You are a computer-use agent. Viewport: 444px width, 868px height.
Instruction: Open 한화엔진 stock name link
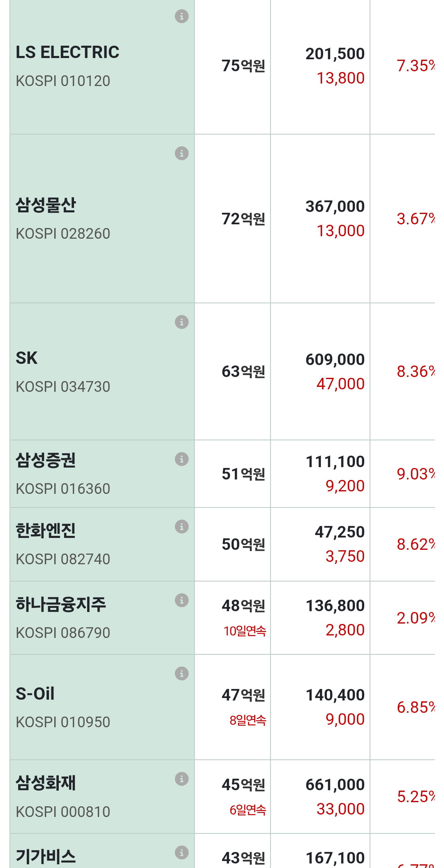(x=46, y=531)
